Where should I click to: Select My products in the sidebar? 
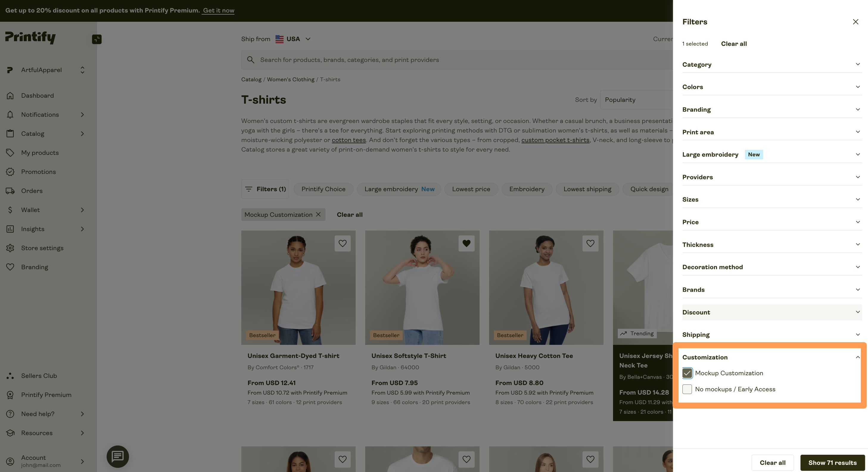pyautogui.click(x=40, y=152)
